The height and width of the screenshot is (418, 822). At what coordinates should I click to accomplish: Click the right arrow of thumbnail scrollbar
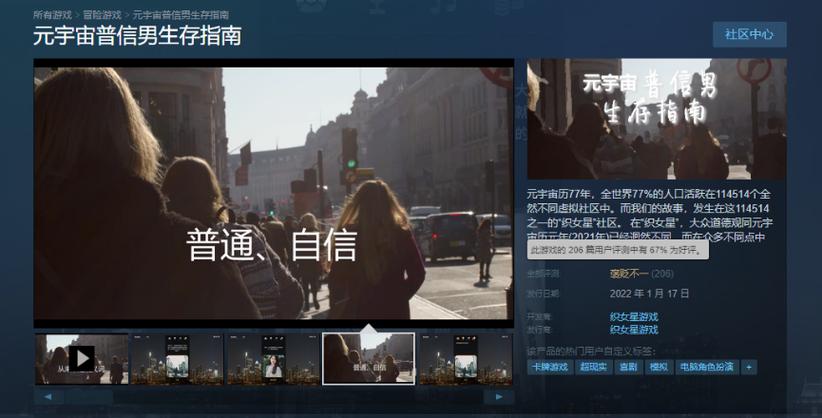click(x=499, y=396)
